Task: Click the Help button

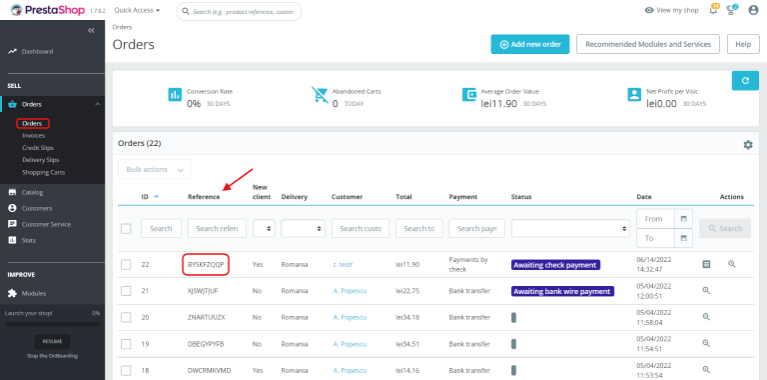Action: point(743,44)
